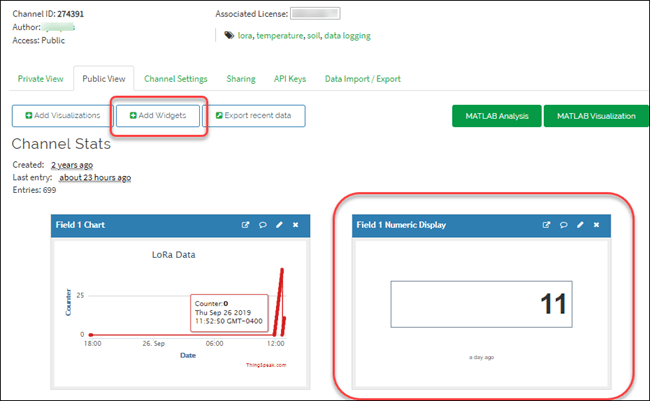Click the Associated License field
This screenshot has height=401, width=650.
[x=315, y=14]
